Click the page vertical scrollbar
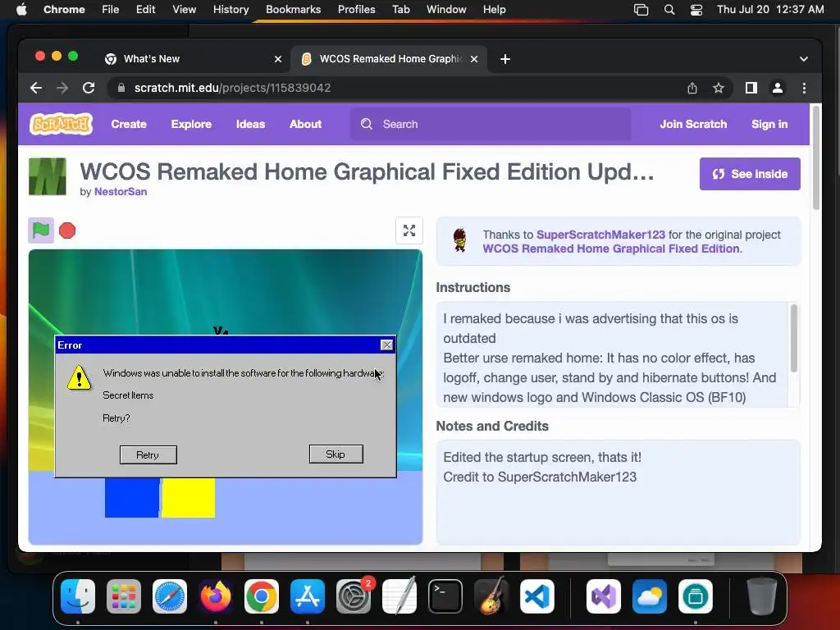This screenshot has height=630, width=840. tap(816, 157)
